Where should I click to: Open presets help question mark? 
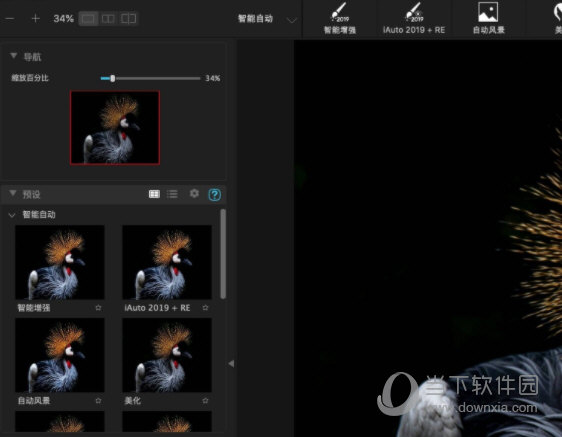pos(214,195)
